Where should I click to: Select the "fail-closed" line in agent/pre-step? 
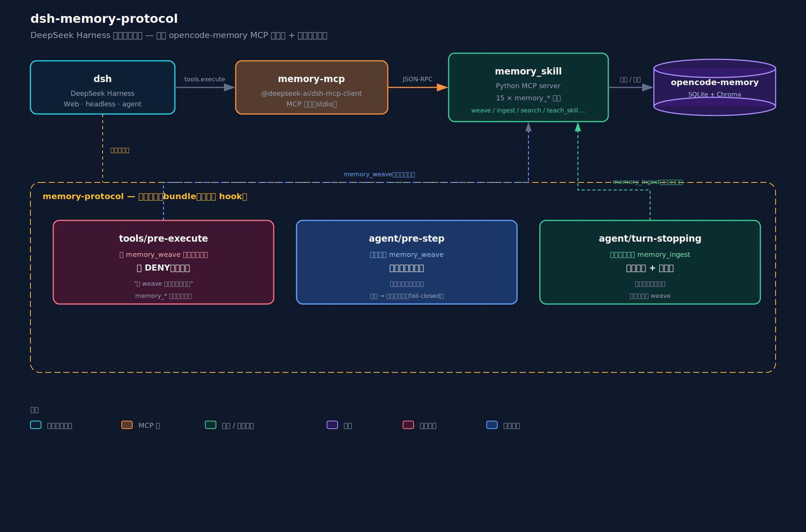(407, 296)
